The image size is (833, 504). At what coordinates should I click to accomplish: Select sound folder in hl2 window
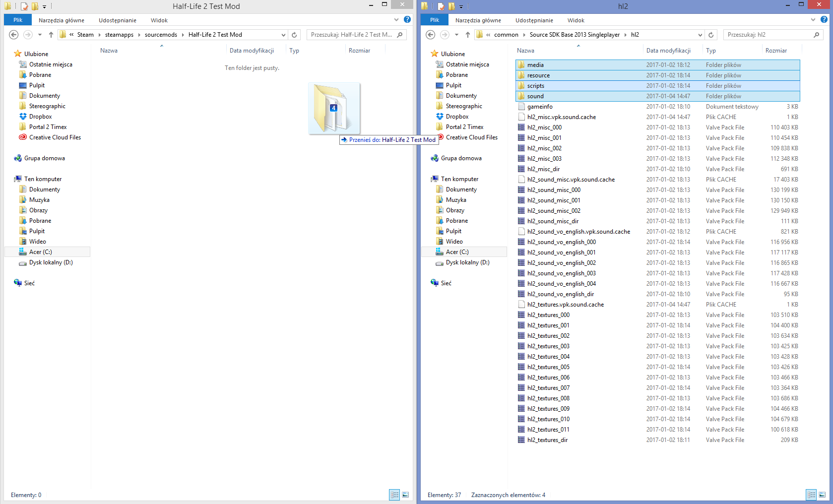658,96
